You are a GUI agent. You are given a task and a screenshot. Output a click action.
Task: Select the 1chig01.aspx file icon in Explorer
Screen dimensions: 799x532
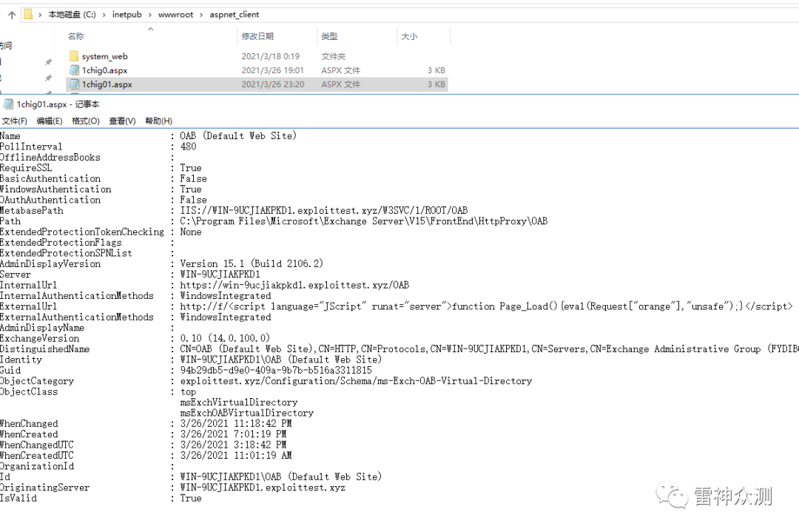(x=74, y=84)
